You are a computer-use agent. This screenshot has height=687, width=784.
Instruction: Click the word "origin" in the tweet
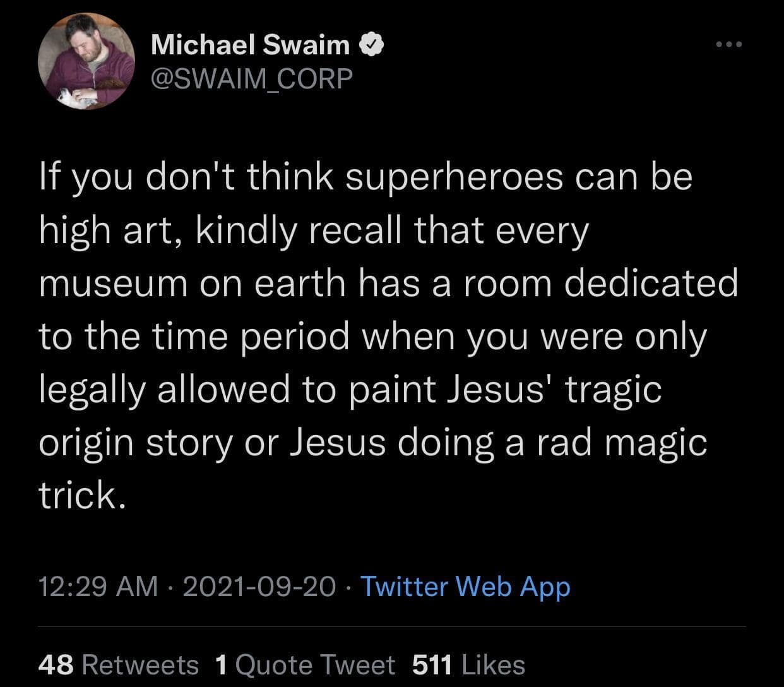tap(86, 443)
